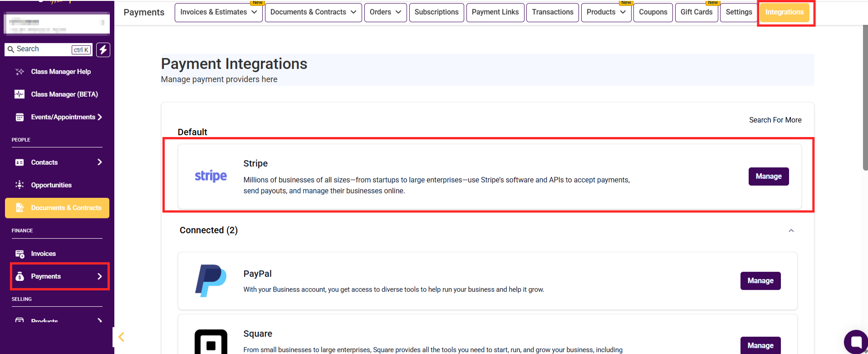Collapse the sidebar with yellow arrow

click(121, 337)
